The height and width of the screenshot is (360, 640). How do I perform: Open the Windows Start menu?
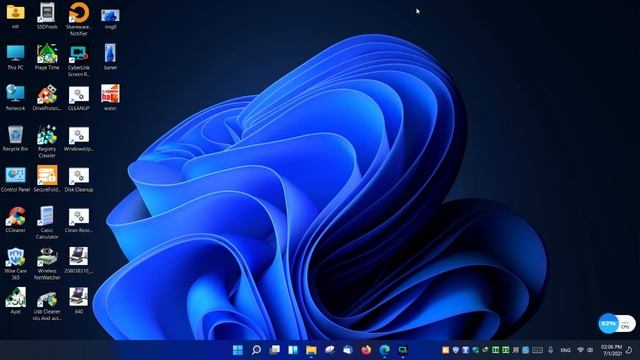pyautogui.click(x=238, y=350)
